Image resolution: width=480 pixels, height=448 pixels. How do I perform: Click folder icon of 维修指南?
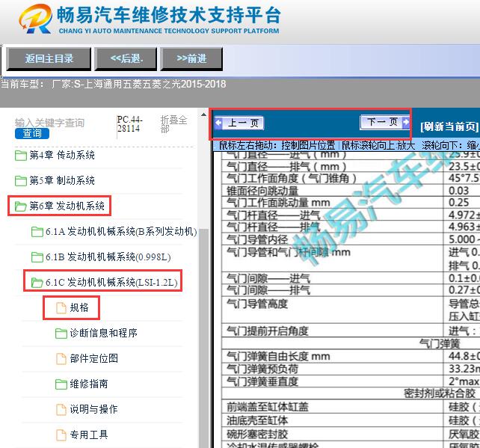coord(61,384)
